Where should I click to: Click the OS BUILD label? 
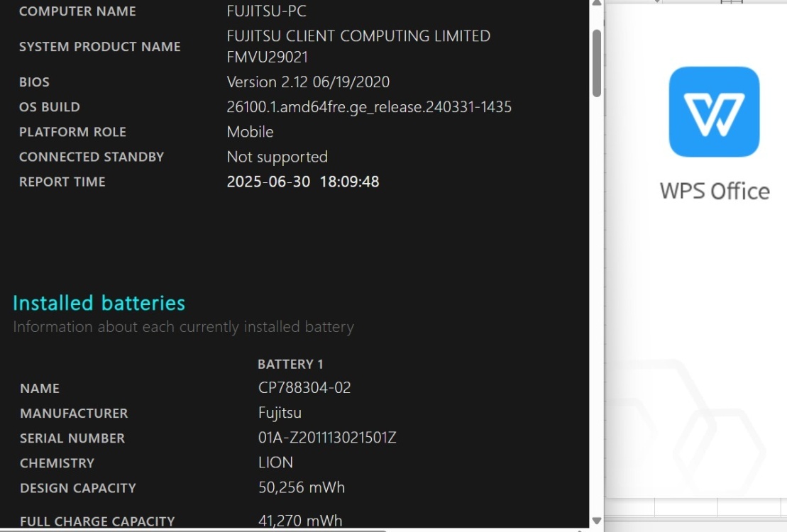point(49,107)
